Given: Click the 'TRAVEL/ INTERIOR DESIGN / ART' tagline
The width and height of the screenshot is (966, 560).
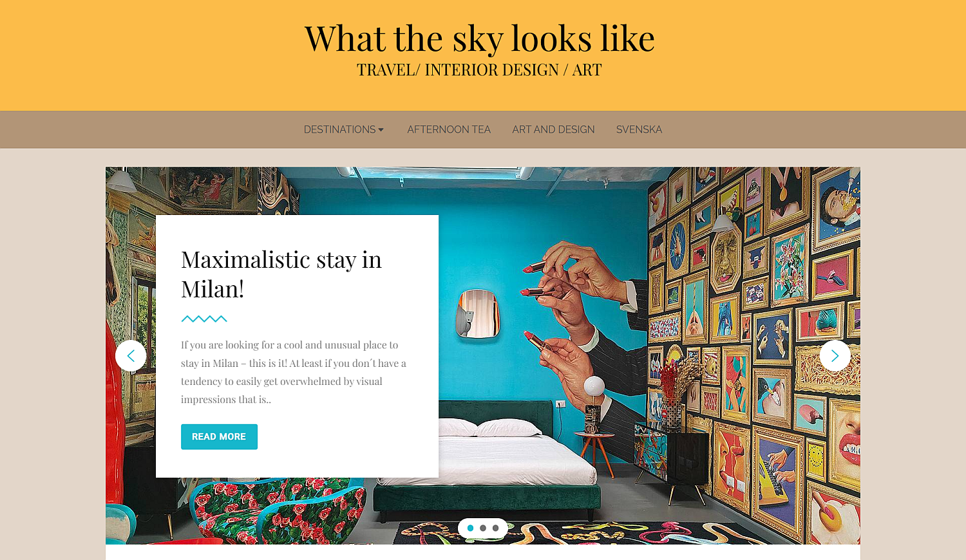Looking at the screenshot, I should (x=479, y=70).
